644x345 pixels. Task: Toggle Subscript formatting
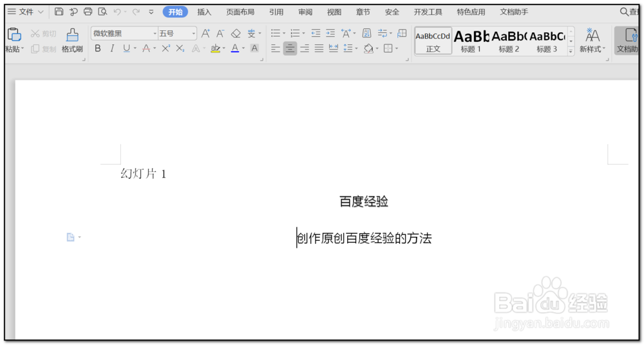180,48
